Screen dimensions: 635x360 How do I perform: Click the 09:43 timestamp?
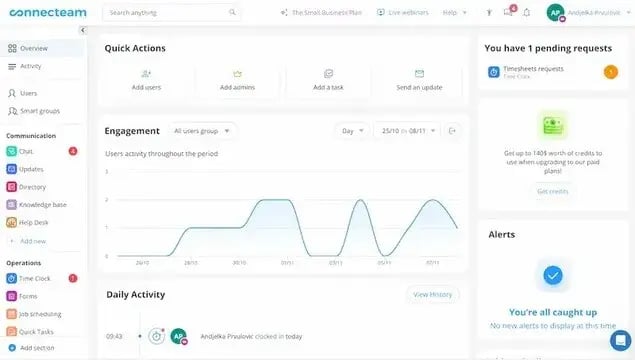114,336
